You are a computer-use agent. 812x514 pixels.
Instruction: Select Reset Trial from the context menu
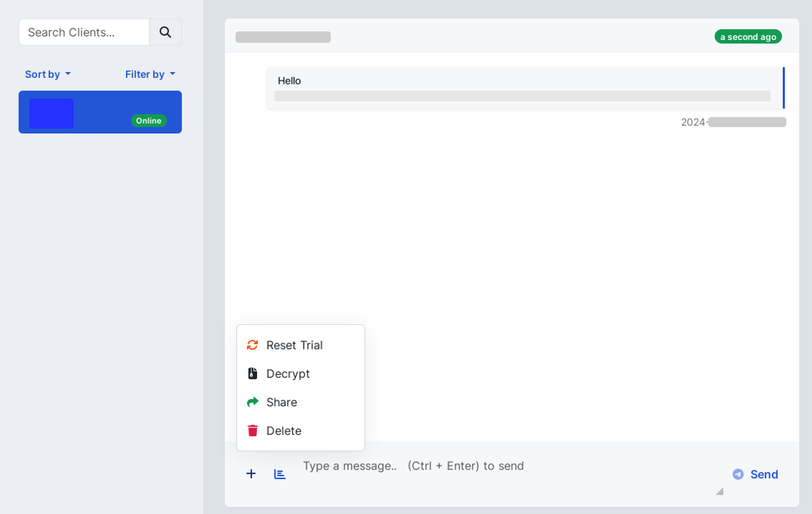(294, 344)
